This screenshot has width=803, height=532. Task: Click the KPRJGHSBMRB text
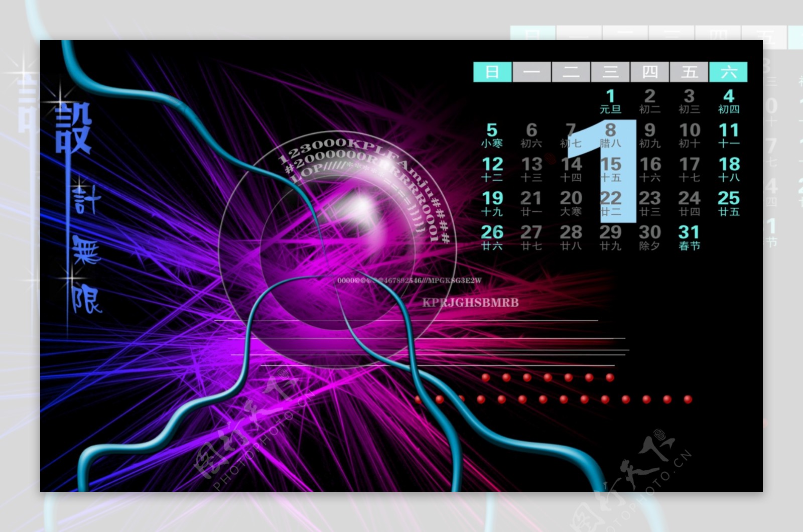point(470,303)
